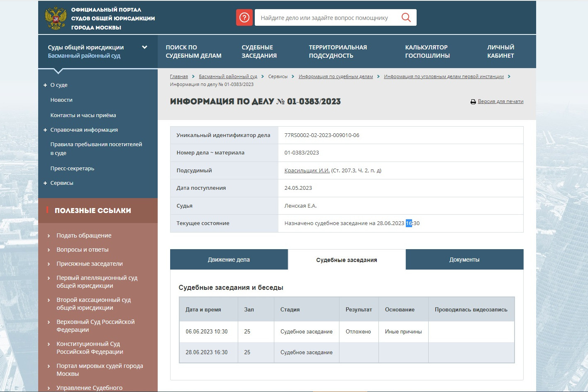This screenshot has width=588, height=392.
Task: Click Иные причины basis cell
Action: [x=403, y=332]
